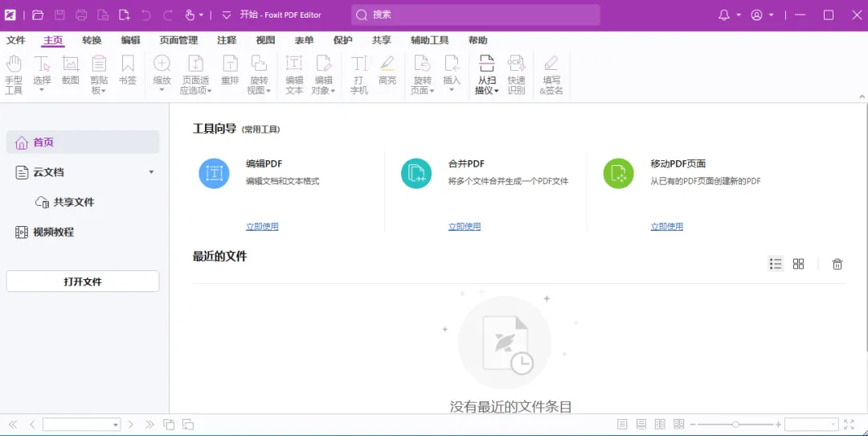The image size is (868, 436).
Task: Click the user account icon
Action: click(x=756, y=15)
